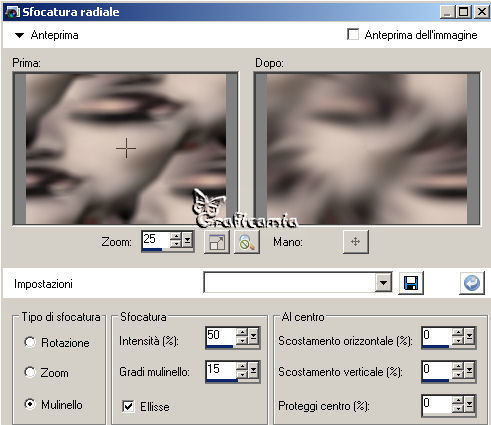This screenshot has width=491, height=425.
Task: Click the save preset floppy disk icon
Action: (411, 283)
